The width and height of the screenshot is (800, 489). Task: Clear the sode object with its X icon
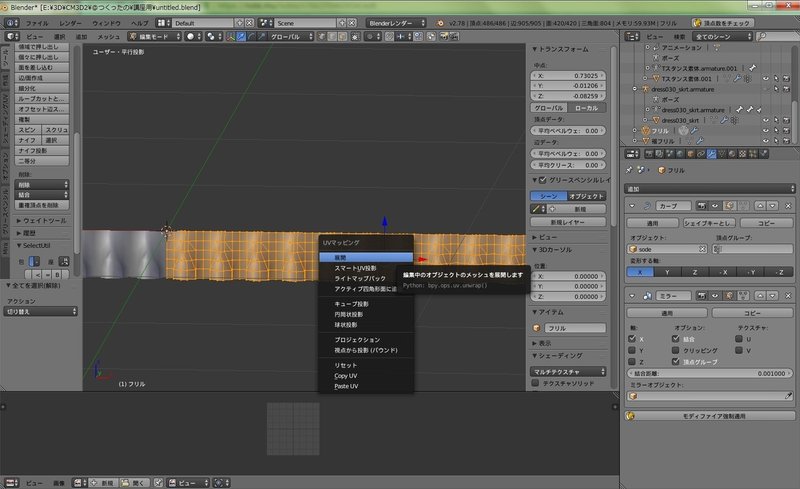point(703,249)
